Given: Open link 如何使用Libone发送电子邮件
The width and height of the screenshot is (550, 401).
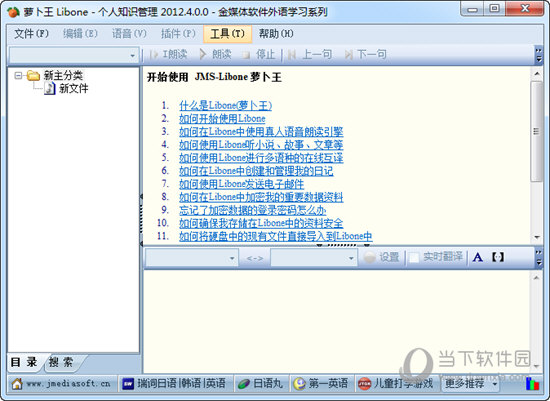Looking at the screenshot, I should pos(242,184).
